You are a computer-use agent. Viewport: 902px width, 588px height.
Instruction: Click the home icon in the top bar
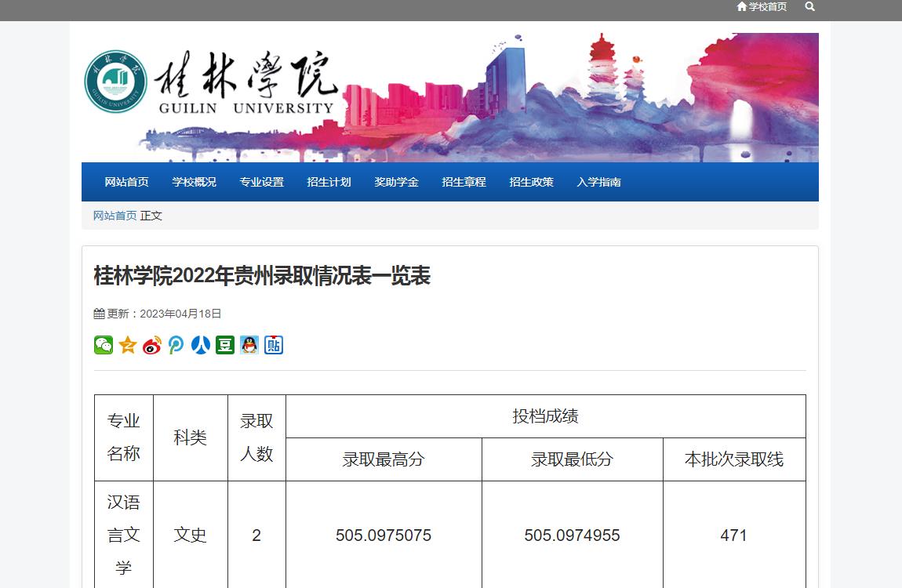(741, 6)
